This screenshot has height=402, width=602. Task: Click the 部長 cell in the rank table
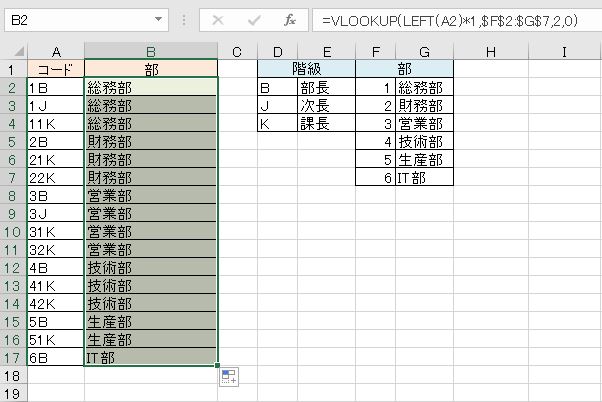(x=327, y=88)
